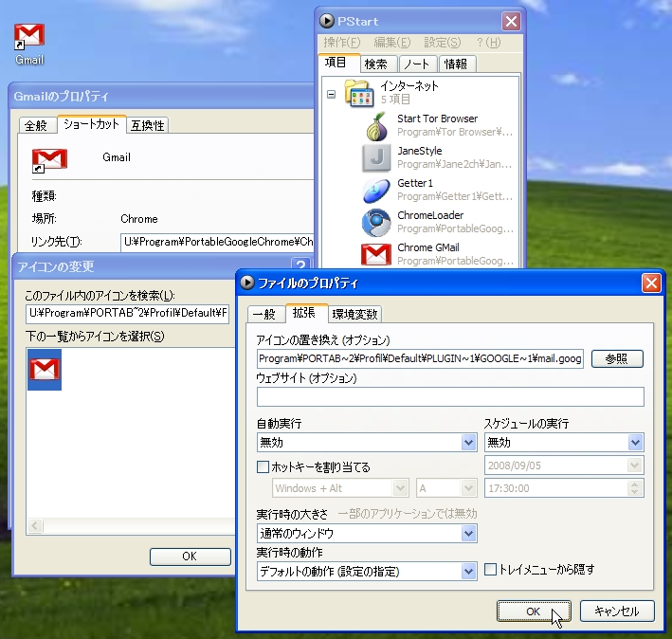Switch to the 検索 tab in PStart
Viewport: 672px width, 639px height.
point(379,64)
